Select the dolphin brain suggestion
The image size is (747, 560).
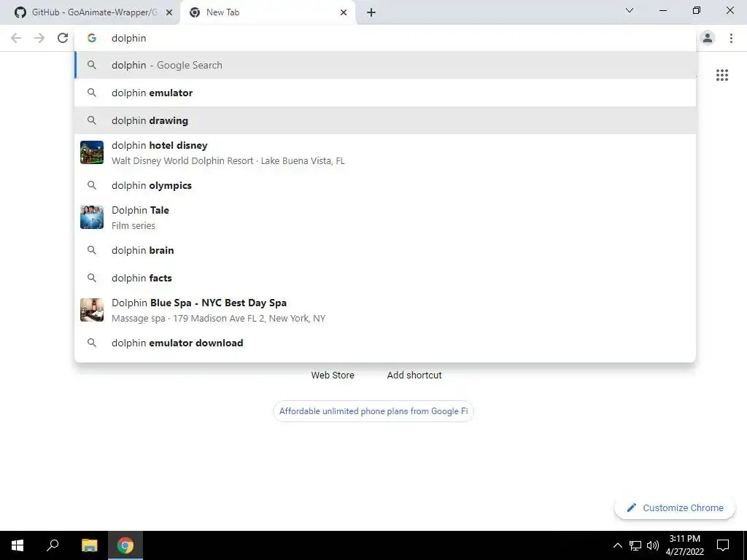point(385,250)
